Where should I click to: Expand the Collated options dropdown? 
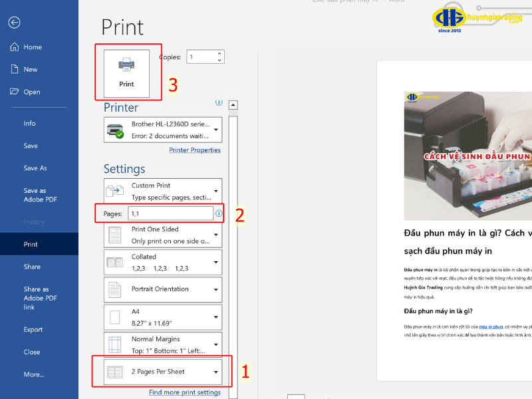tap(215, 262)
